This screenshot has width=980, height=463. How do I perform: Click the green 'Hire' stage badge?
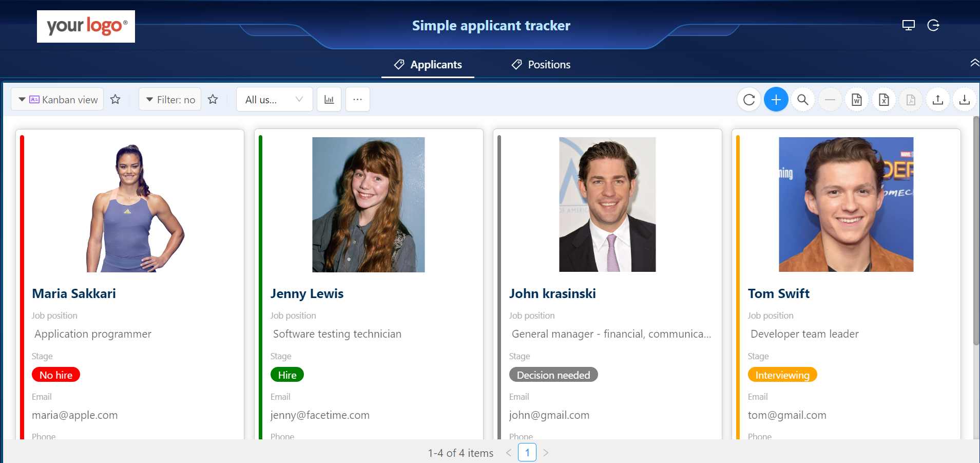tap(287, 375)
